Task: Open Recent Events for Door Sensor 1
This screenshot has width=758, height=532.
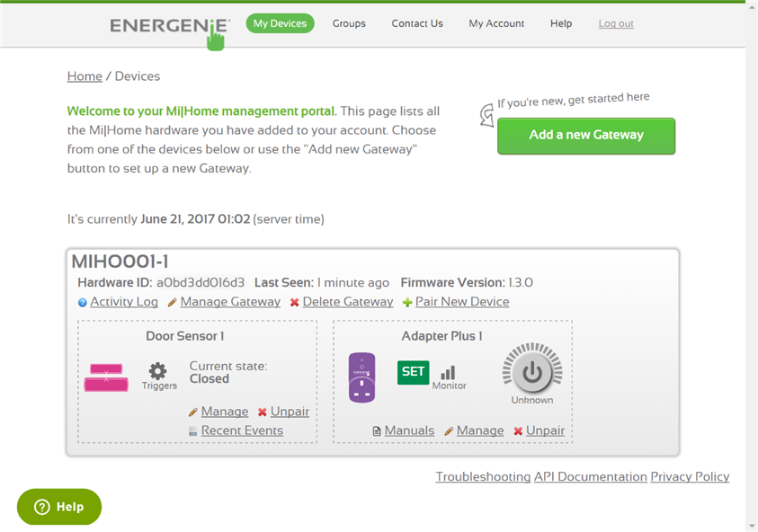Action: [242, 430]
